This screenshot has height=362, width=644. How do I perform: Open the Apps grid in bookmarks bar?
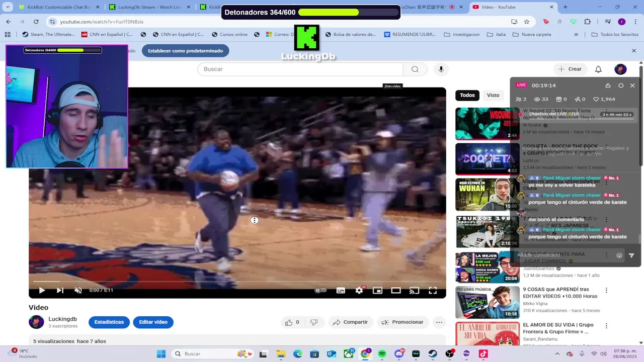(x=8, y=35)
